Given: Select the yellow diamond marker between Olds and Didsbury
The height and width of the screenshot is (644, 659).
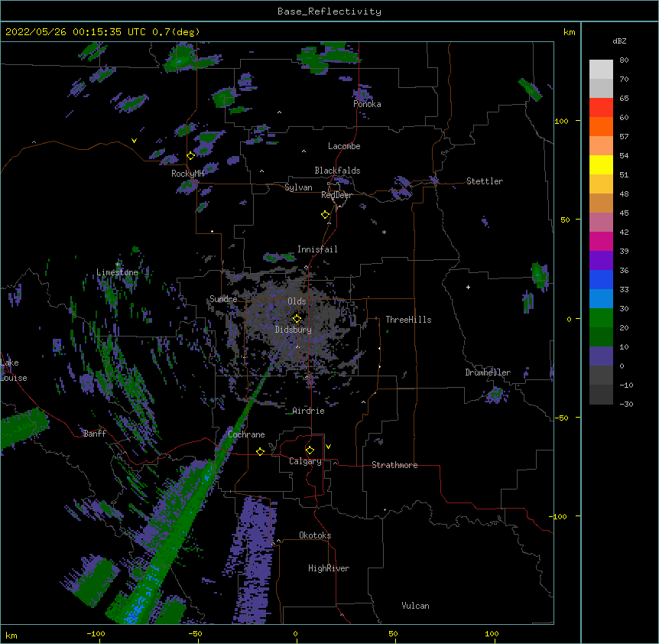Looking at the screenshot, I should pyautogui.click(x=297, y=319).
